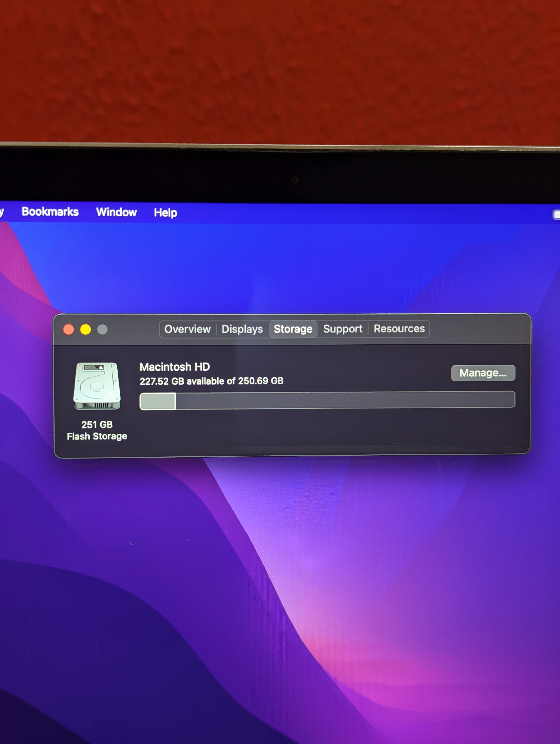Screen dimensions: 560x744
Task: Select the Storage tab
Action: (x=293, y=329)
